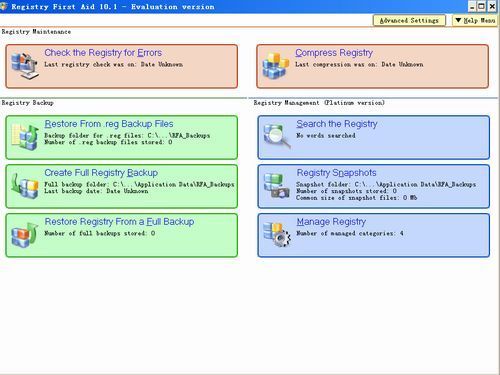Open Restore From .reg Backup Files
The image size is (500, 375).
(x=109, y=124)
